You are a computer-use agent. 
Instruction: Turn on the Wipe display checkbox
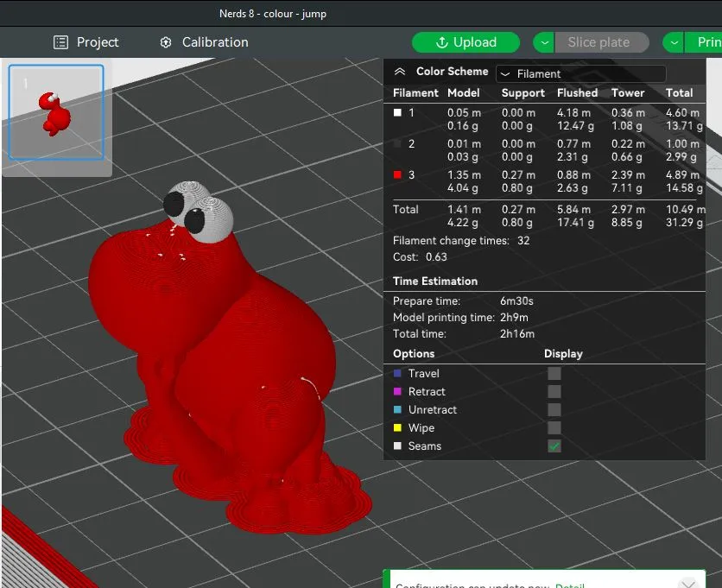point(554,428)
